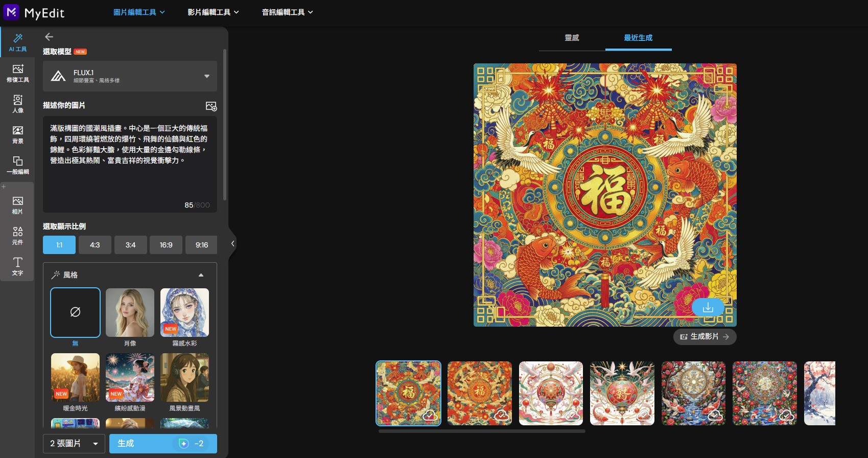Select the fourth red lantern with birds thumbnail

coord(622,393)
